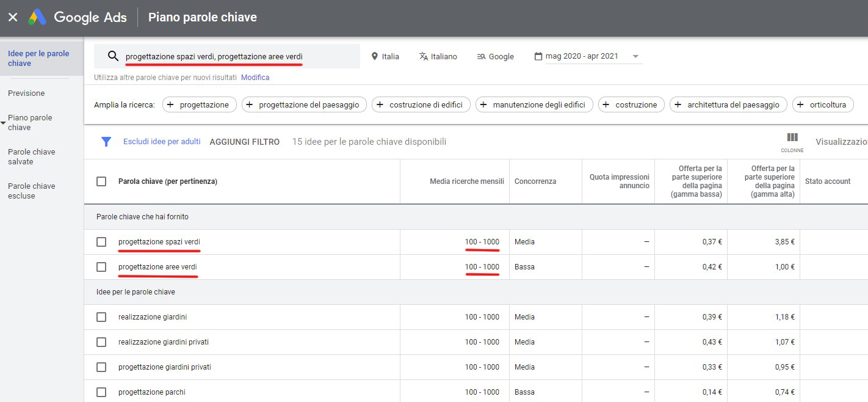The image size is (868, 402).
Task: Click the Italiano language selector
Action: click(x=438, y=56)
